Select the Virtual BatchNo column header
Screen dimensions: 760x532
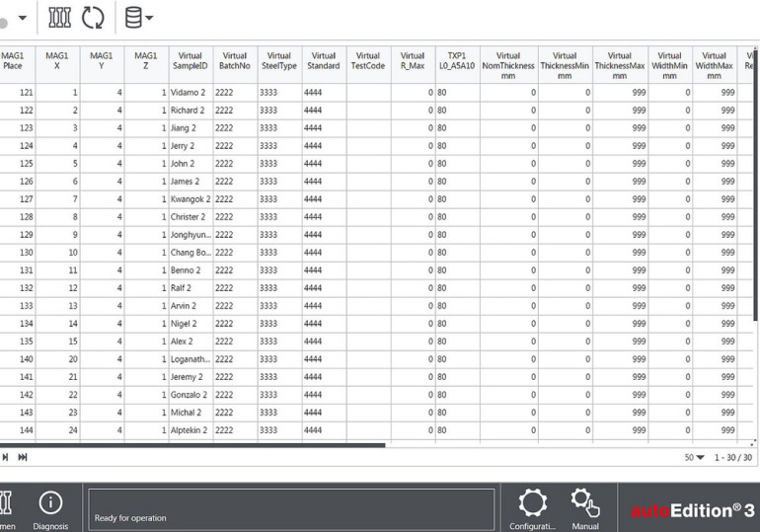pos(234,61)
